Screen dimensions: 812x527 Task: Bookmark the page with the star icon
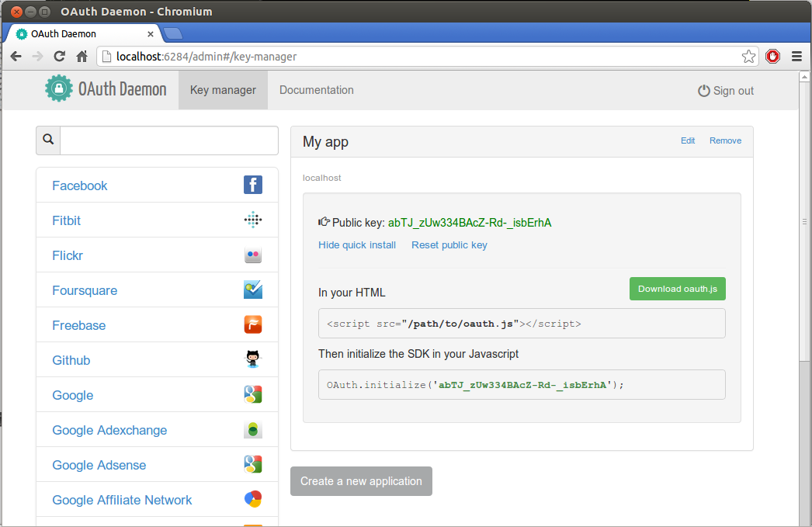click(x=748, y=57)
